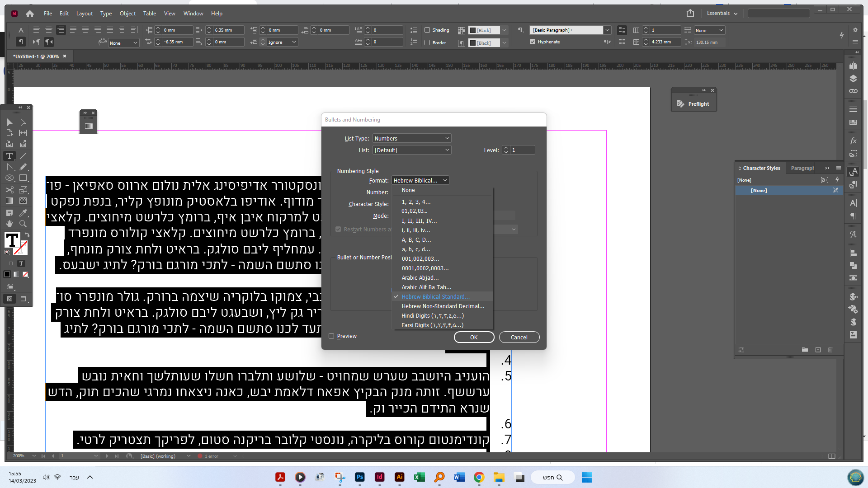Screen dimensions: 868x488
Task: Enable the Preview checkbox
Action: [331, 336]
